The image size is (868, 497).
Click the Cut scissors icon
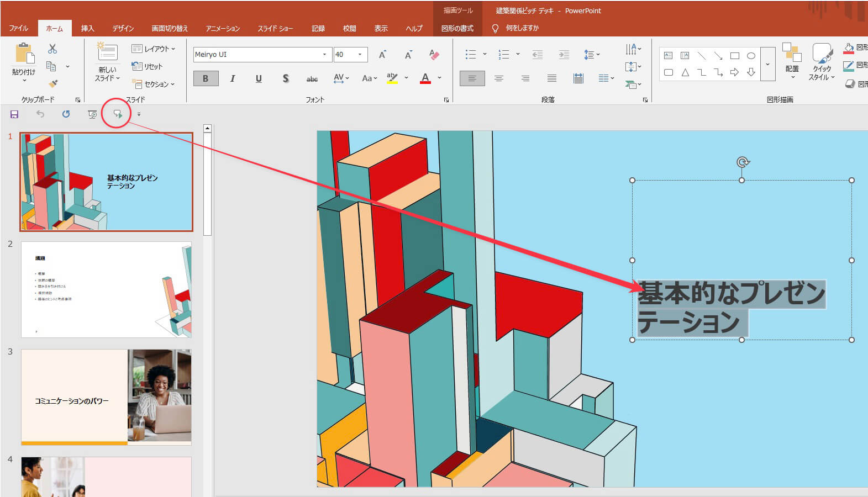point(52,49)
